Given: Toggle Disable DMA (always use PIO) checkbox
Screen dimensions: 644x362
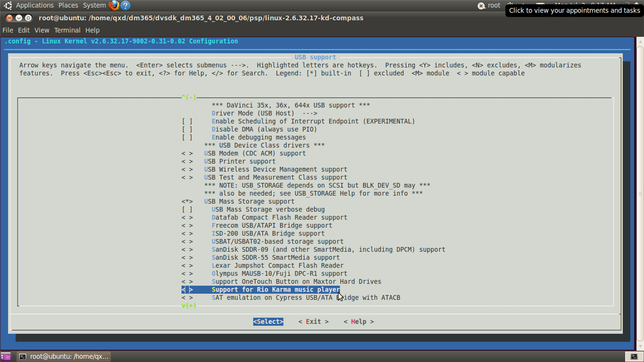Looking at the screenshot, I should tap(187, 129).
